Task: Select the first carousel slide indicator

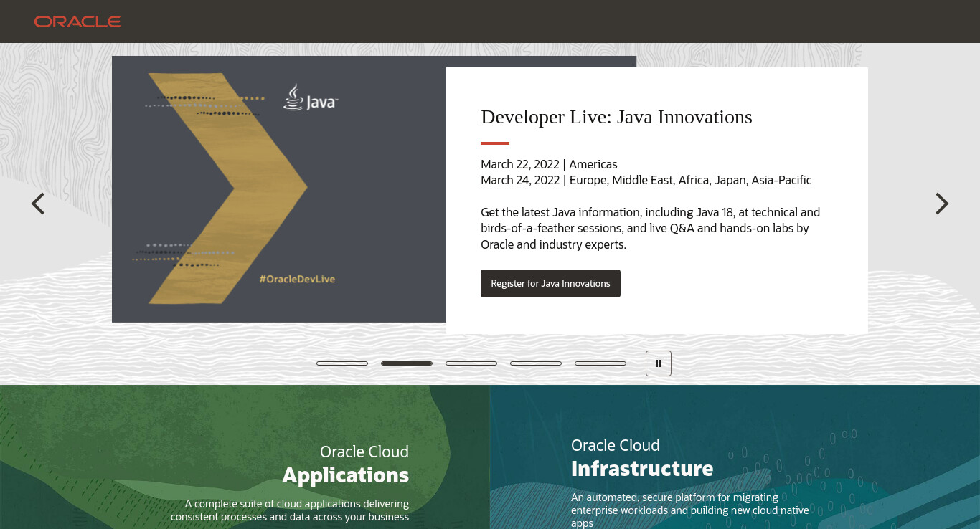Action: [342, 363]
